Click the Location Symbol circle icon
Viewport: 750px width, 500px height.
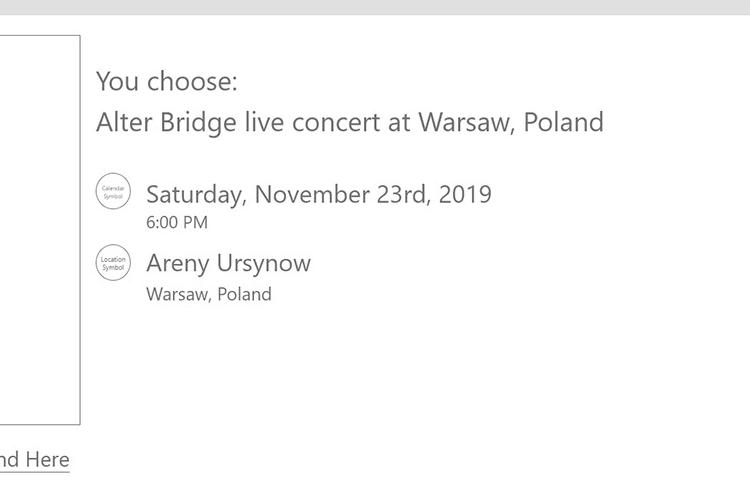coord(113,263)
